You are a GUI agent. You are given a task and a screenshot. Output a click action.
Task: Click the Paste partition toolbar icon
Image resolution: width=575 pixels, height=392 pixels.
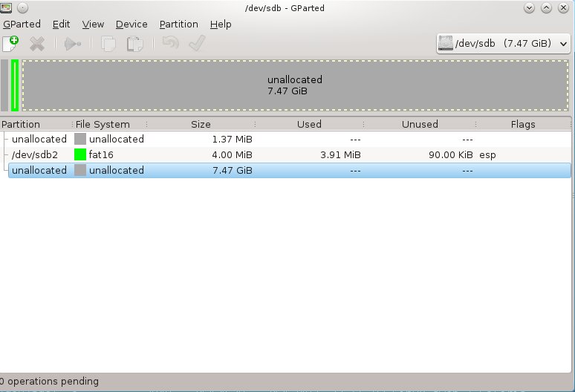tap(134, 44)
